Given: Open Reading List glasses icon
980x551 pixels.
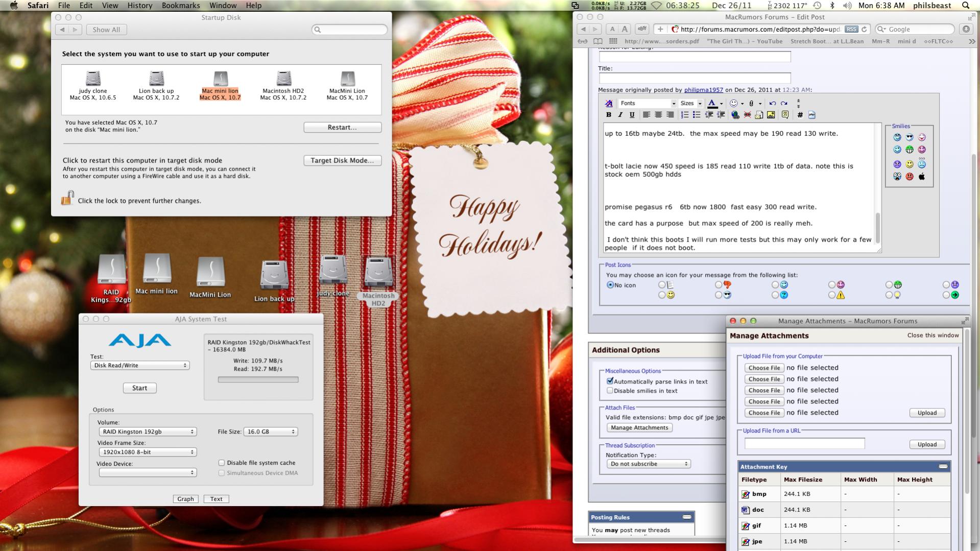Looking at the screenshot, I should point(583,41).
